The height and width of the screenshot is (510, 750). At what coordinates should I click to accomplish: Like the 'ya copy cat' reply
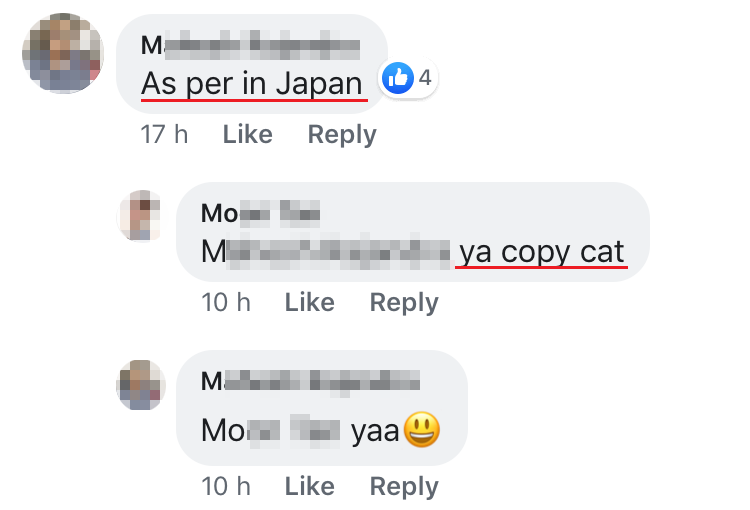[309, 302]
